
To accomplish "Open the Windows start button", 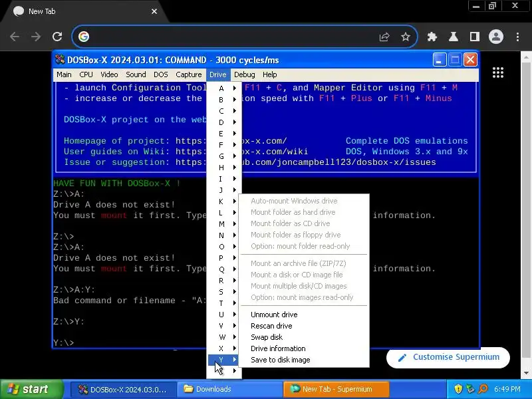I will [x=31, y=389].
